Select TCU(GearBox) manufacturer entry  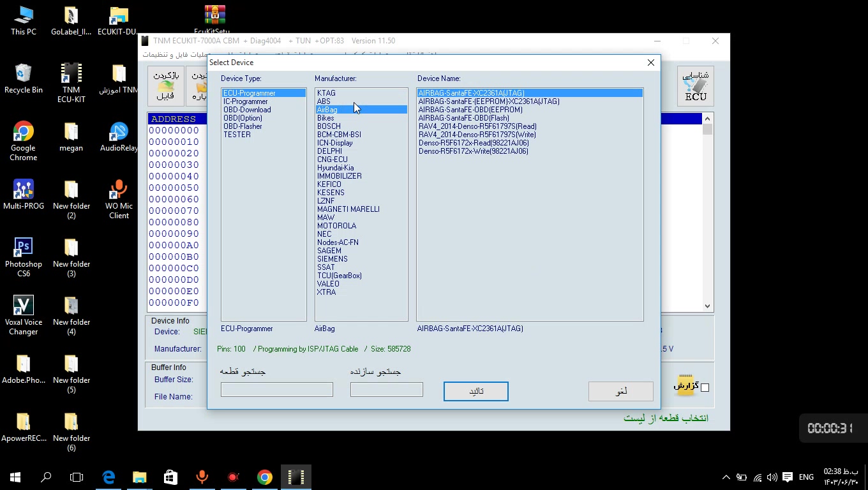361,276
